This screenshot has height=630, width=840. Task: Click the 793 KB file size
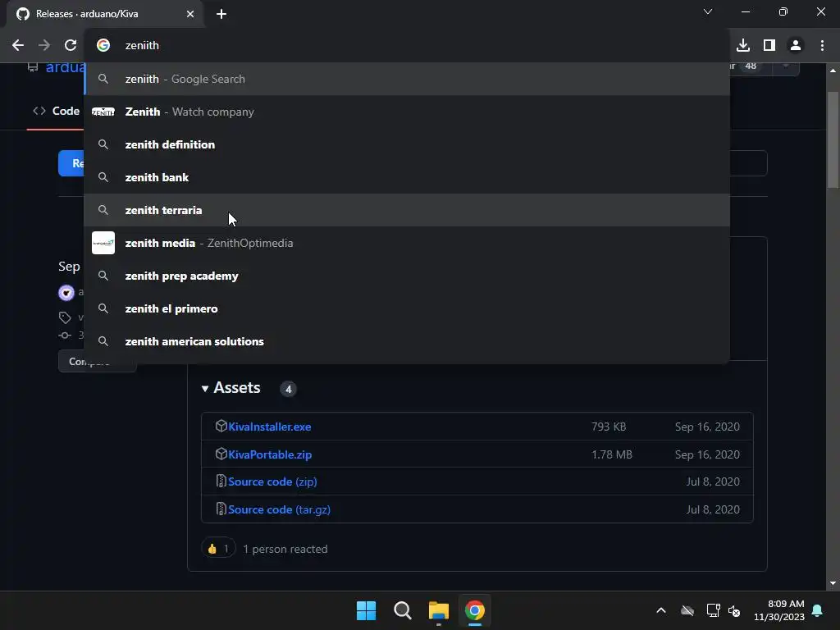[x=609, y=427]
